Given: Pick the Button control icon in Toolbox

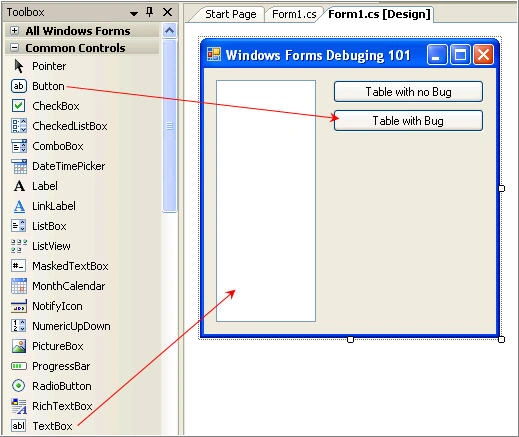Looking at the screenshot, I should click(19, 86).
